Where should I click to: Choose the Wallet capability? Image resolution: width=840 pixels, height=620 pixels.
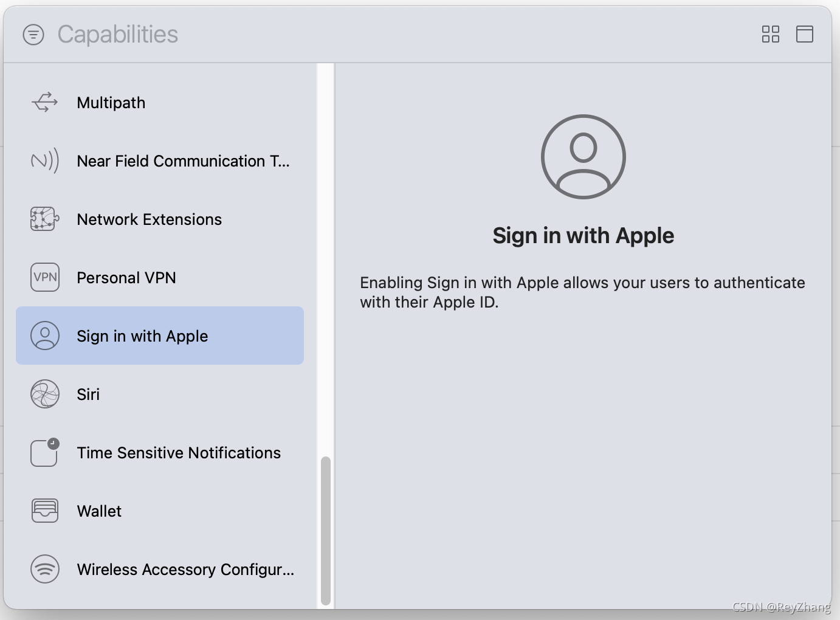[160, 511]
